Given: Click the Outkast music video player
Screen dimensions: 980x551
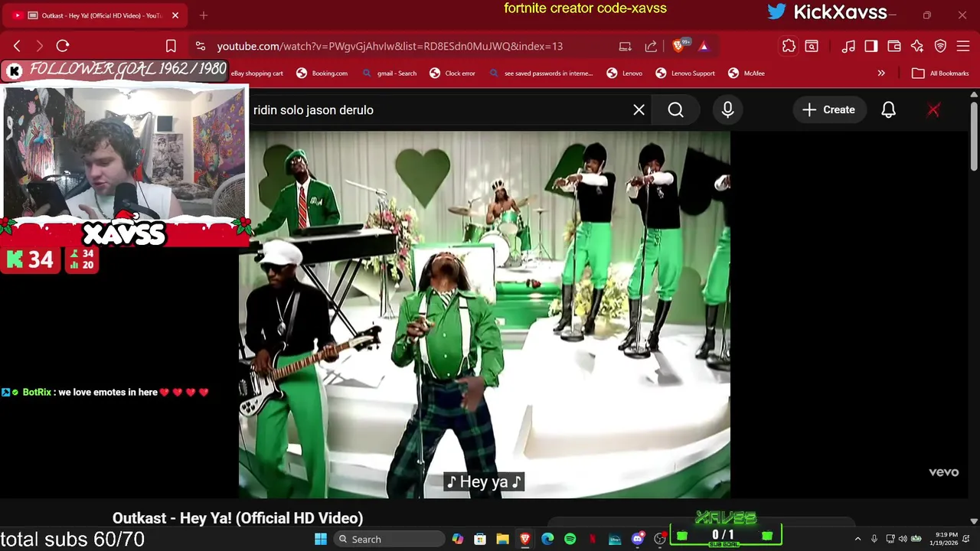Looking at the screenshot, I should point(485,315).
